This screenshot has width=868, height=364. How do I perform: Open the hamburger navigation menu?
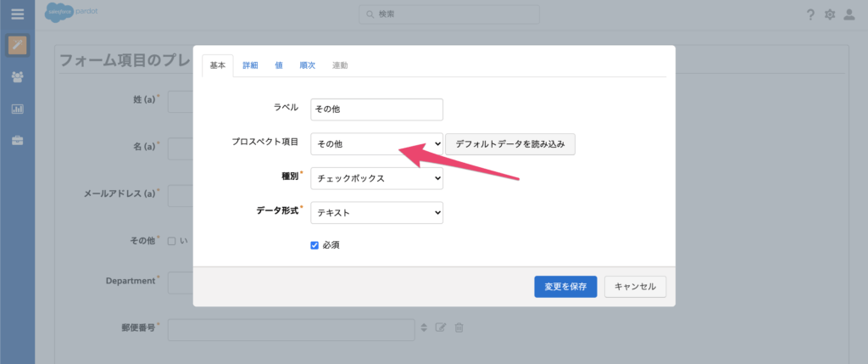point(17,14)
